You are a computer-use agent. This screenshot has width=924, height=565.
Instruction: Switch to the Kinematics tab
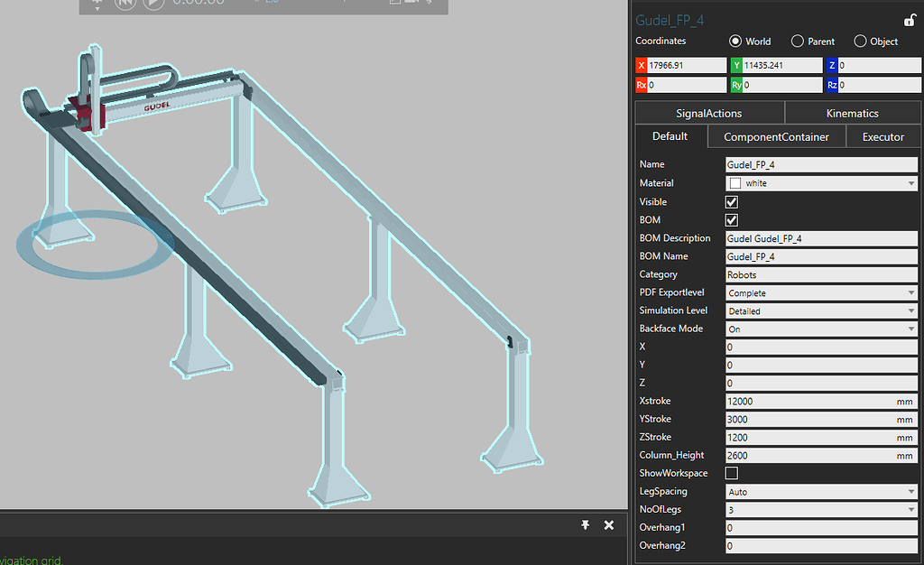point(852,112)
